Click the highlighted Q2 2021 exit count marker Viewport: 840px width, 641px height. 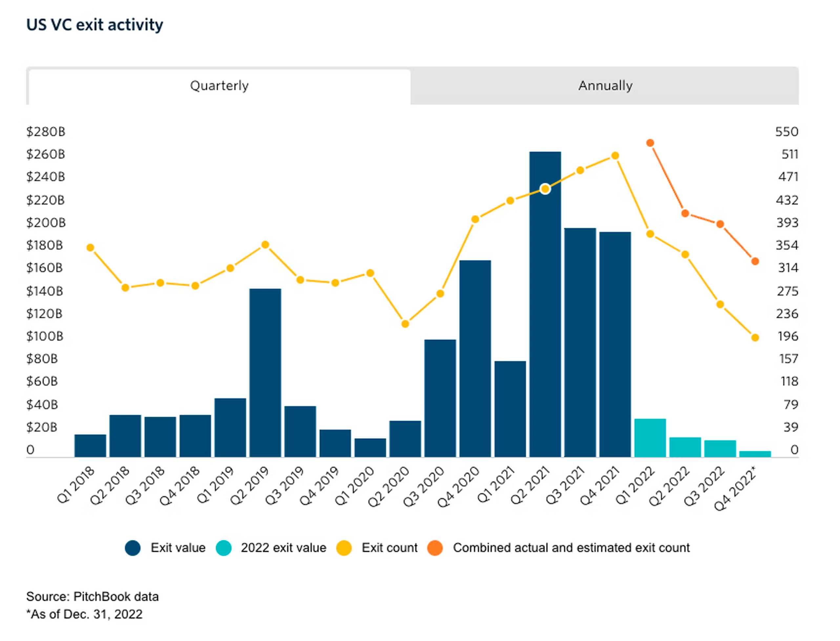(545, 189)
